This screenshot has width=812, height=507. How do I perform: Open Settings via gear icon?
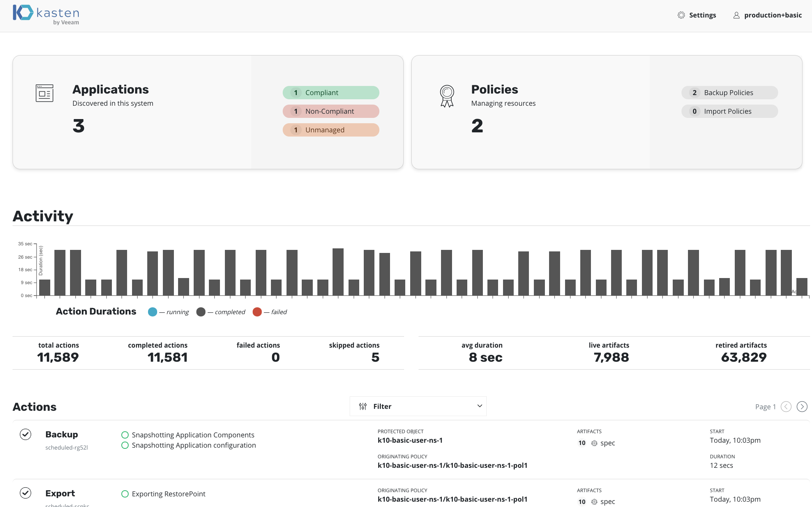(681, 15)
